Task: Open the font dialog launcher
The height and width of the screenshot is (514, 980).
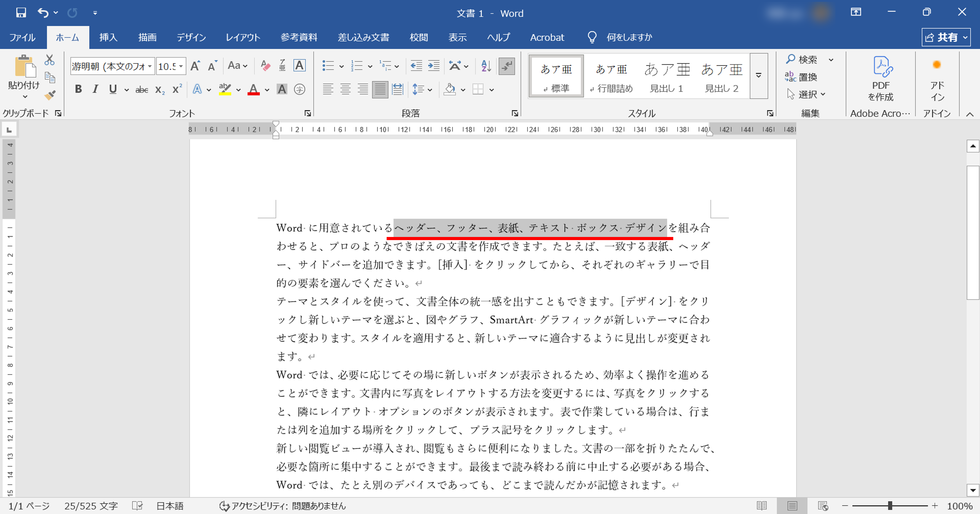Action: 307,113
